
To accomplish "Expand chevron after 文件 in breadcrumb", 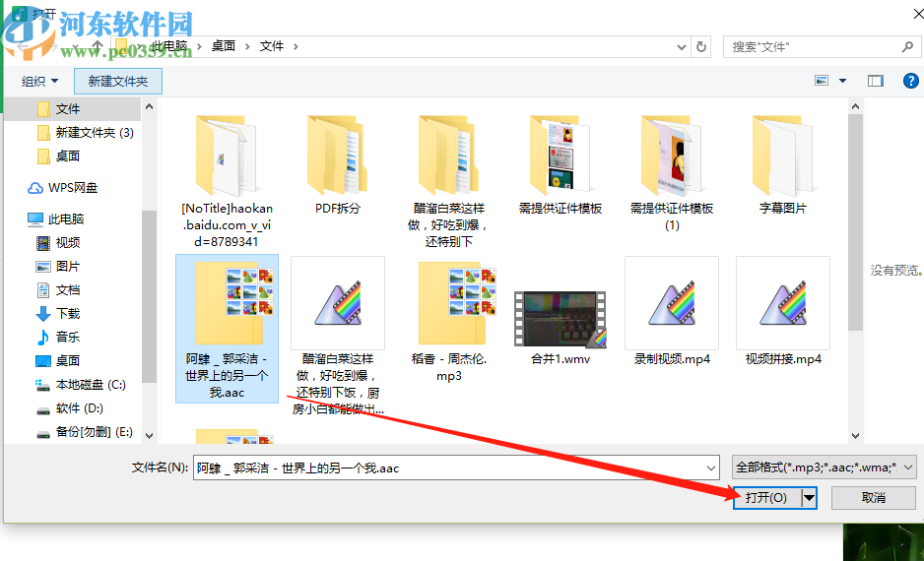I will click(x=296, y=46).
